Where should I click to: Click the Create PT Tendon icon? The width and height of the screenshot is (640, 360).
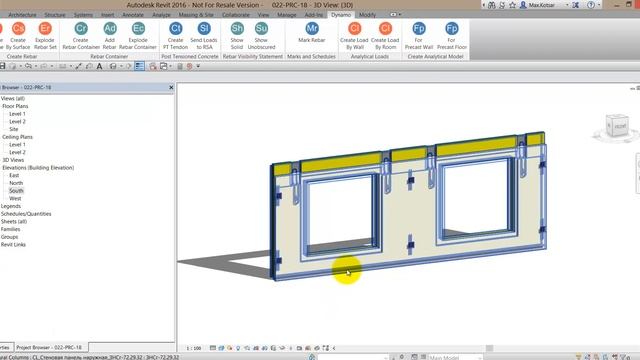point(176,29)
